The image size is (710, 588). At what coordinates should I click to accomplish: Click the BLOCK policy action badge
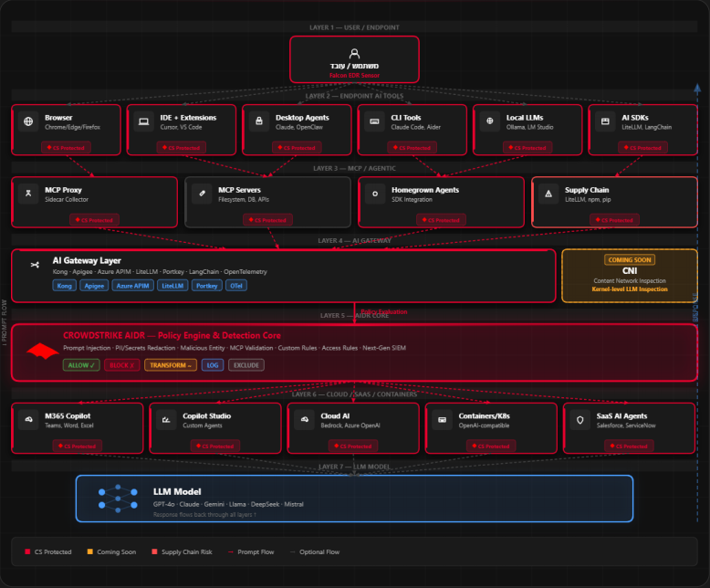pos(121,365)
